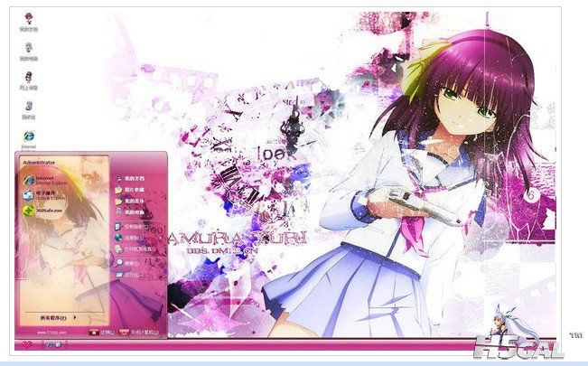The image size is (588, 366).
Task: Open 我的电脑 in the Start menu
Action: tap(130, 212)
